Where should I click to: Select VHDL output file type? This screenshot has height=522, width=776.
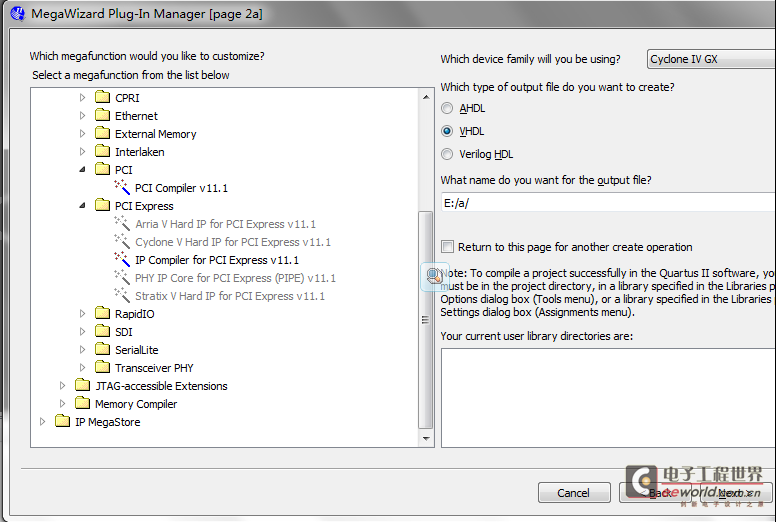pyautogui.click(x=447, y=131)
